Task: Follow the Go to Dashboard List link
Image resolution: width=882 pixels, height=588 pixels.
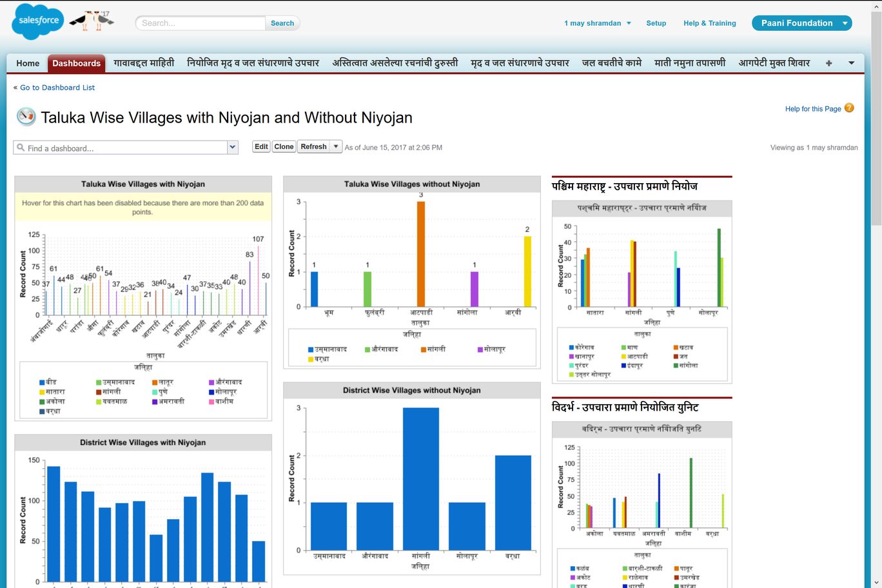Action: [57, 88]
